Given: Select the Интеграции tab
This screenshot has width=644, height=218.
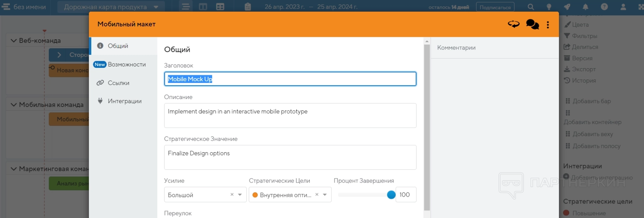Looking at the screenshot, I should 124,101.
